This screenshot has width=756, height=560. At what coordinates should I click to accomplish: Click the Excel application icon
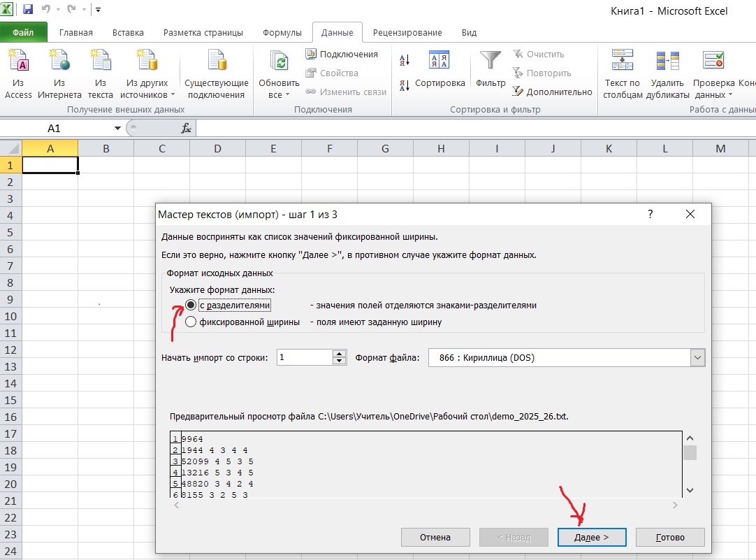point(7,8)
